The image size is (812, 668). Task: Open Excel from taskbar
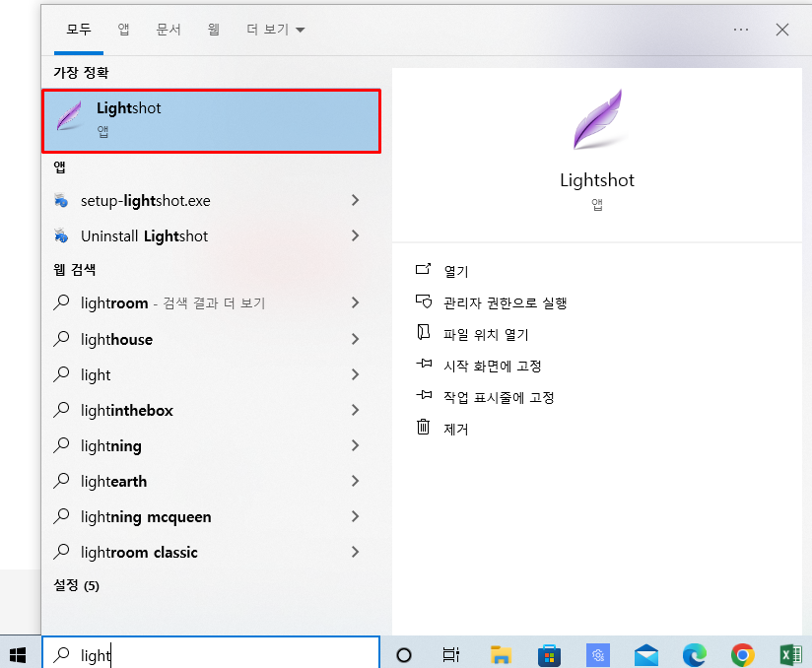[790, 655]
